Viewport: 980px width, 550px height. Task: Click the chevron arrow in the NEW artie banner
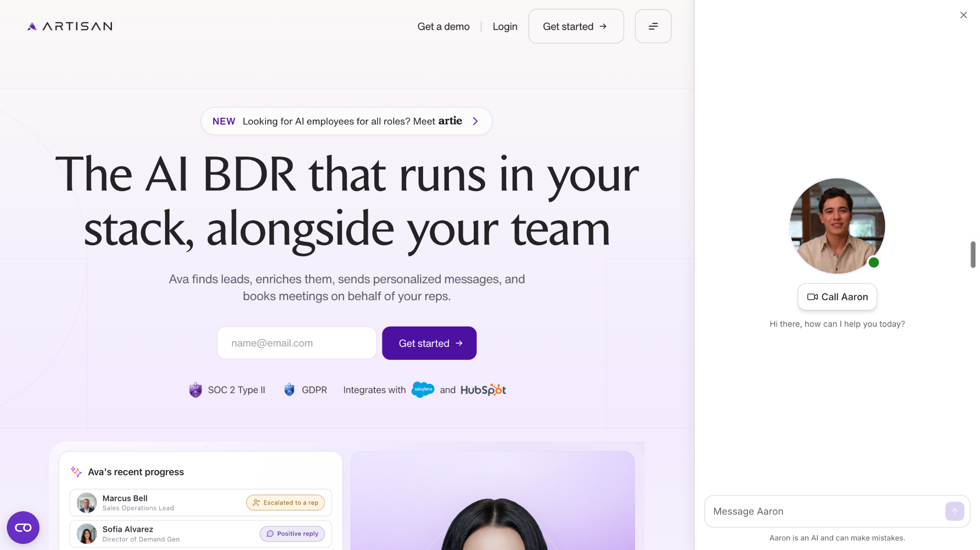point(475,121)
